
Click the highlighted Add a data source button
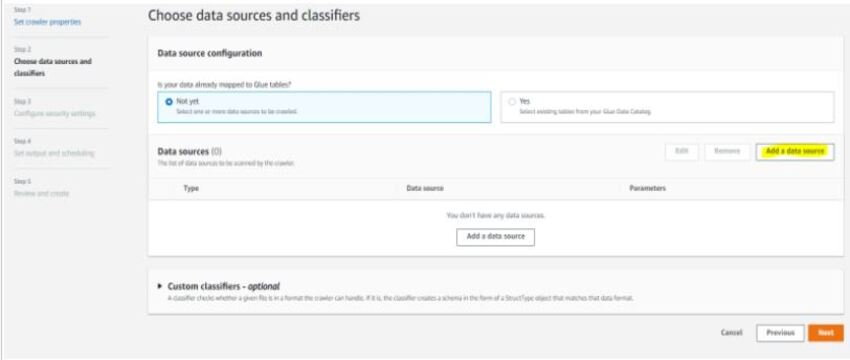(795, 151)
